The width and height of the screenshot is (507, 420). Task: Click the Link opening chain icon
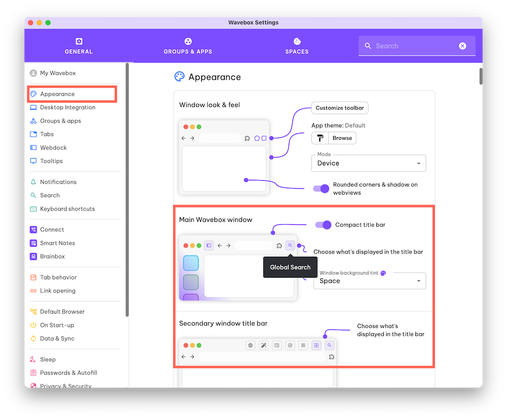click(x=33, y=291)
